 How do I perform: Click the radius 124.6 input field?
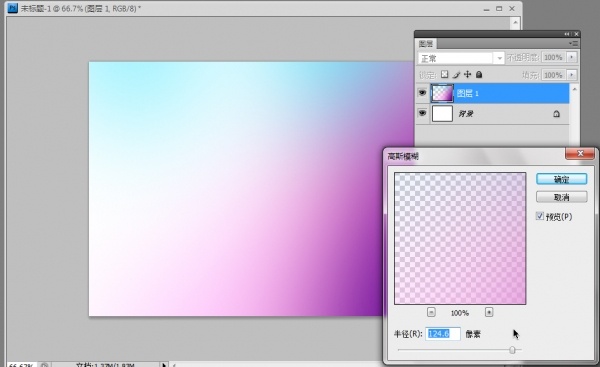coord(443,334)
